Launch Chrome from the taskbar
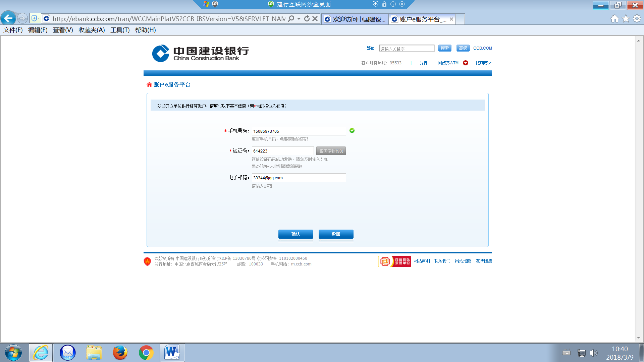 (x=146, y=353)
